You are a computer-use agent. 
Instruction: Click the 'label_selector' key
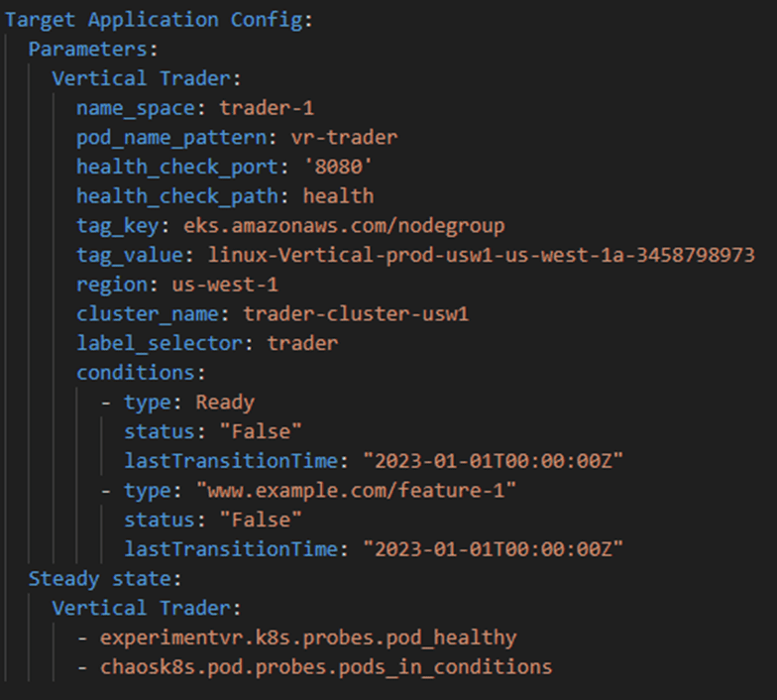160,343
